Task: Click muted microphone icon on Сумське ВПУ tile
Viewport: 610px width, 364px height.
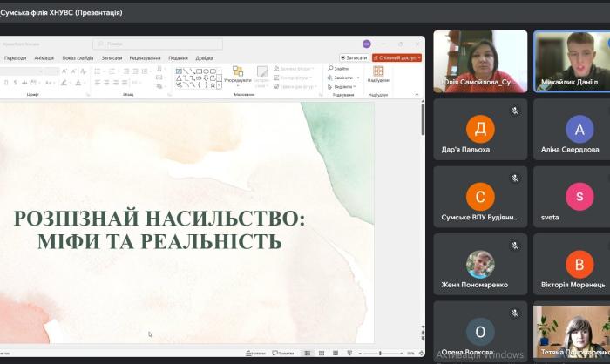Action: coord(515,178)
